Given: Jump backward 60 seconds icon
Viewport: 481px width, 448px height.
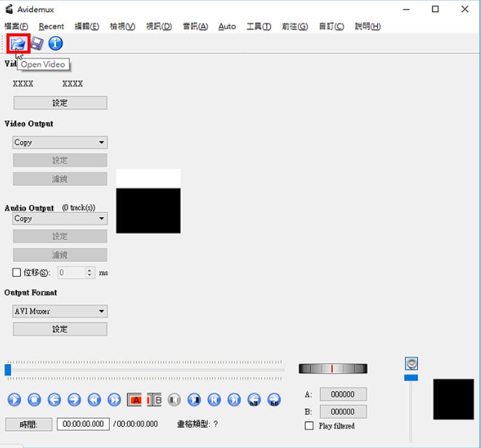Looking at the screenshot, I should [254, 400].
